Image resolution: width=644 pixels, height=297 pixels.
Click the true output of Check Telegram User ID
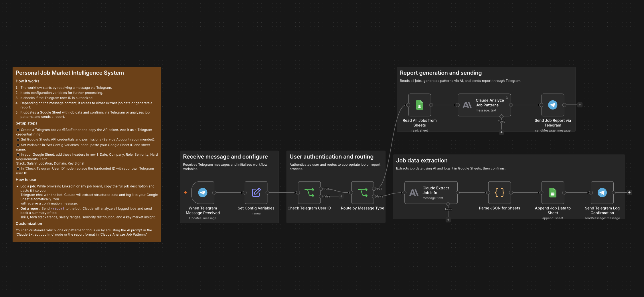tap(321, 189)
